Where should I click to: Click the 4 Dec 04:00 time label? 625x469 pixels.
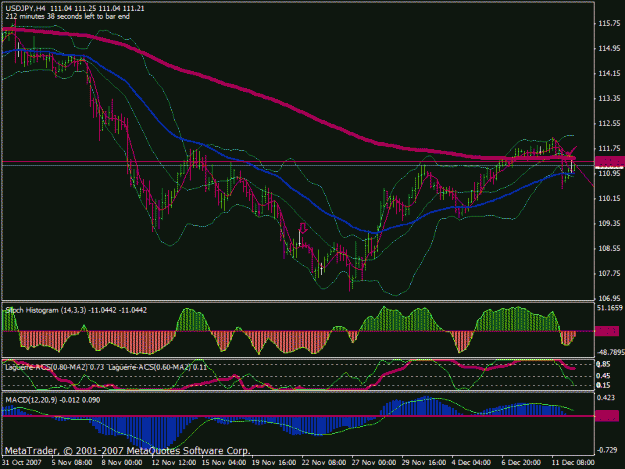(x=472, y=463)
